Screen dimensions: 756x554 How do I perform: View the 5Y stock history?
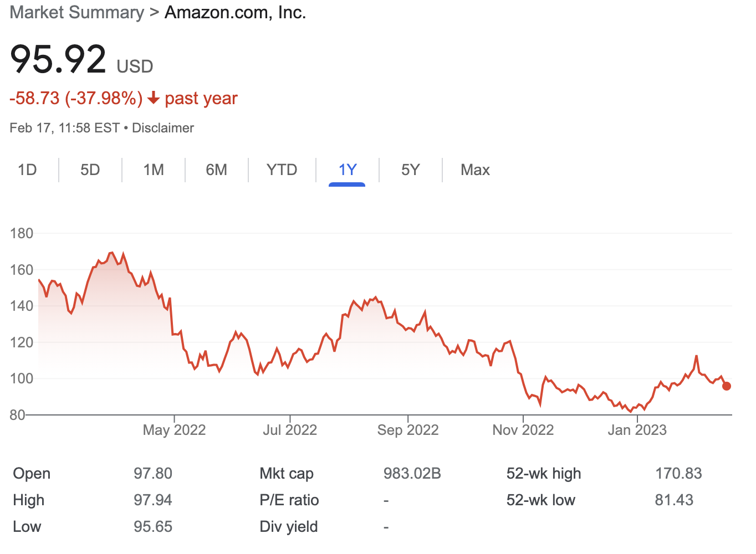click(x=410, y=170)
